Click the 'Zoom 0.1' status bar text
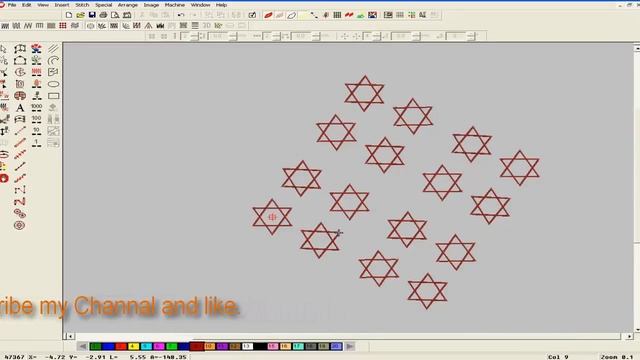 tap(617, 357)
